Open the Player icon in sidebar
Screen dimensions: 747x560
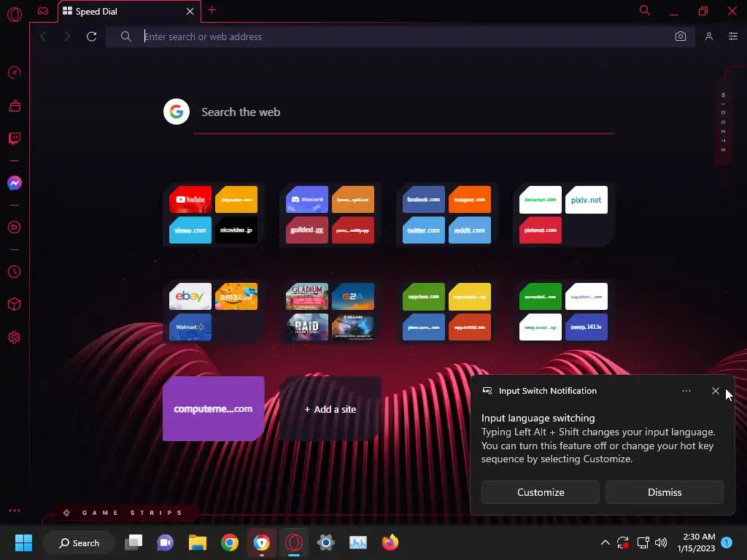pyautogui.click(x=15, y=227)
